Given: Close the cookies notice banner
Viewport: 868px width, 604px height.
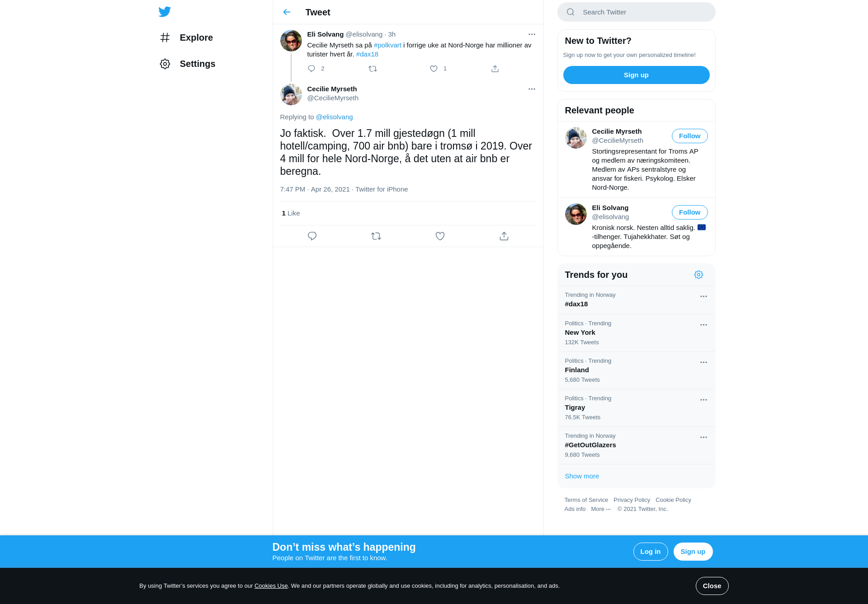Looking at the screenshot, I should (712, 586).
